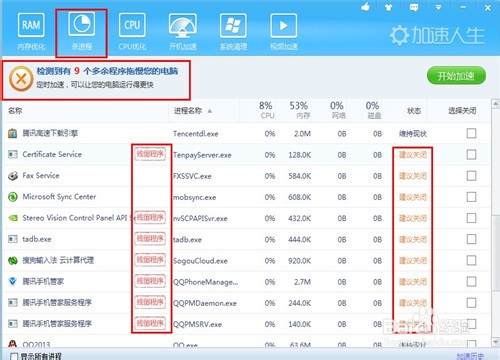The width and height of the screenshot is (500, 360).
Task: Click the orange X warning icon
Action: click(21, 79)
